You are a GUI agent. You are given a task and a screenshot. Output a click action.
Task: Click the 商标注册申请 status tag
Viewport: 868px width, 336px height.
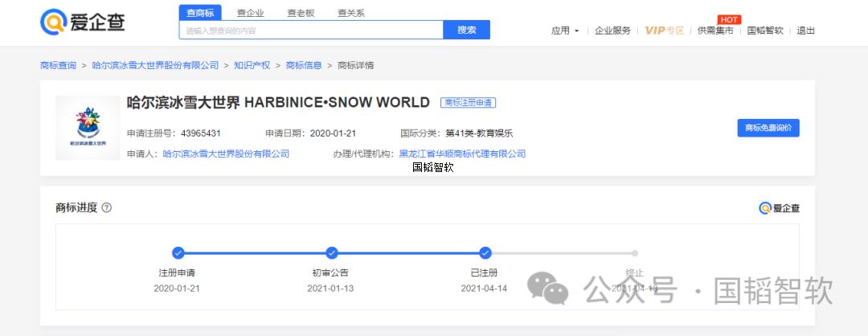point(469,102)
